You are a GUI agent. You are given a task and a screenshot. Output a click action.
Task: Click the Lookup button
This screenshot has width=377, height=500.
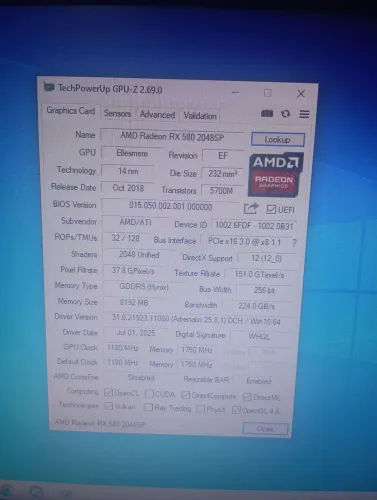click(x=277, y=139)
